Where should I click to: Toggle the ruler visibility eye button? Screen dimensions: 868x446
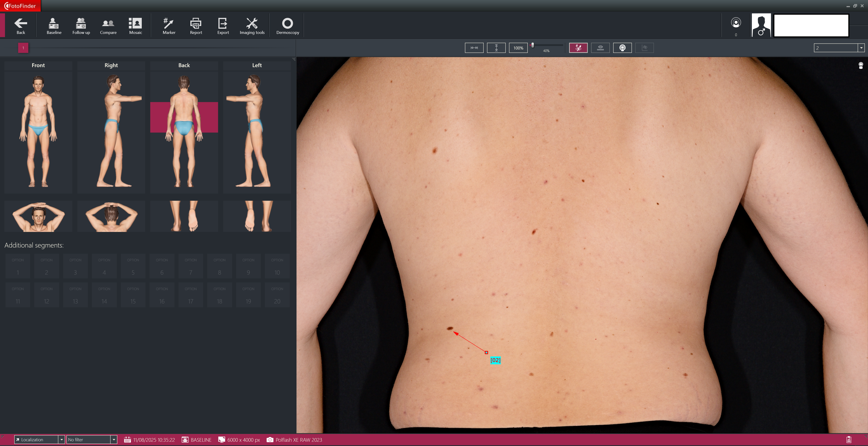[600, 48]
